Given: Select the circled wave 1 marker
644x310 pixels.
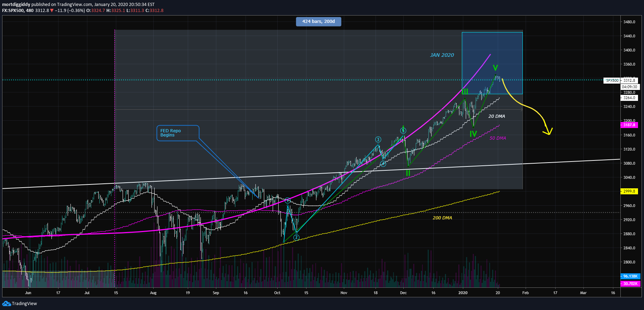Looking at the screenshot, I should click(x=287, y=201).
